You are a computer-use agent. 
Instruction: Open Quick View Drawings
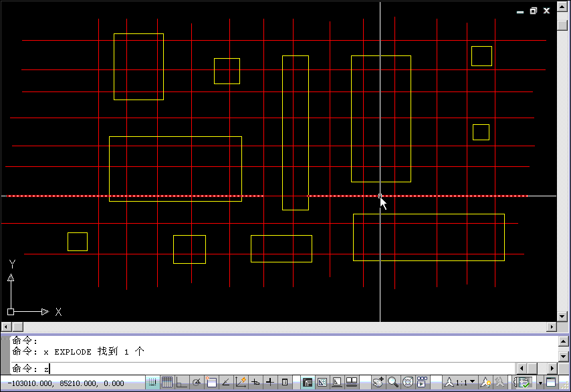click(352, 383)
